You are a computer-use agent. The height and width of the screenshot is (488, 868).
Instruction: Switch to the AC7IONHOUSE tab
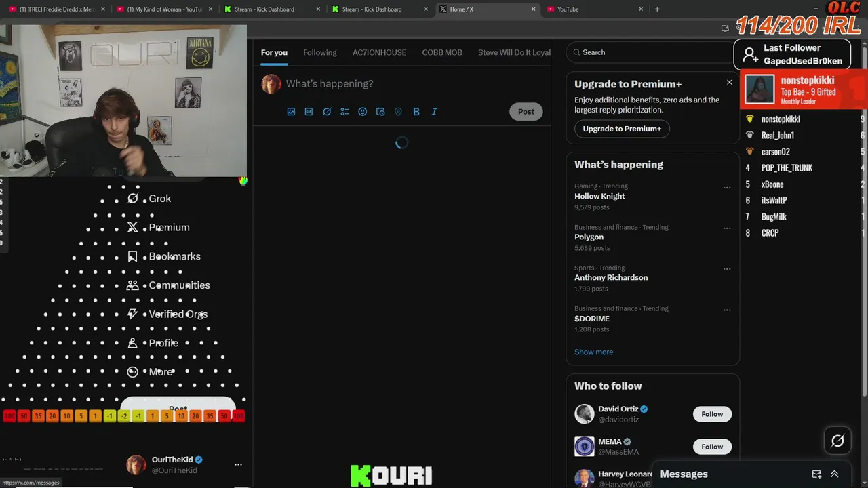pos(379,52)
